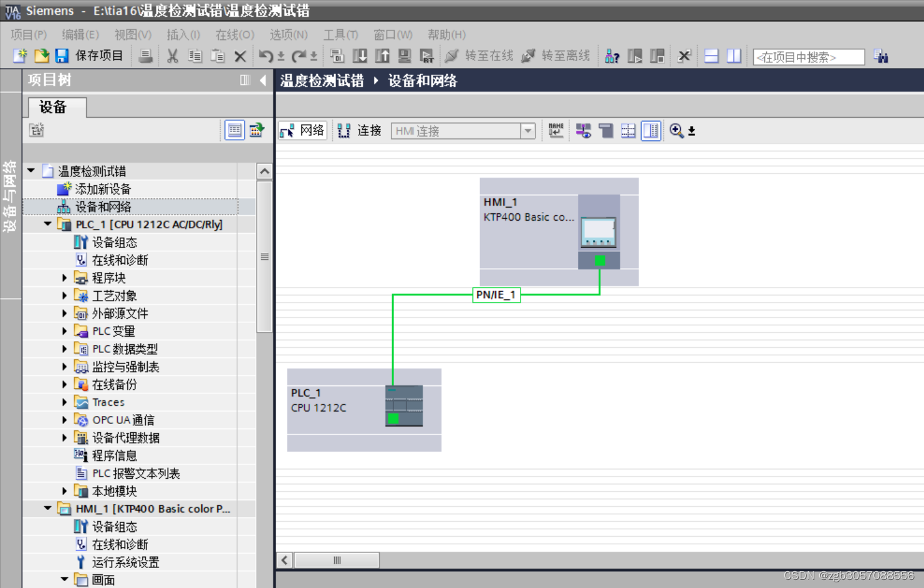Split editor space vertically icon
This screenshot has width=924, height=588.
pyautogui.click(x=734, y=56)
